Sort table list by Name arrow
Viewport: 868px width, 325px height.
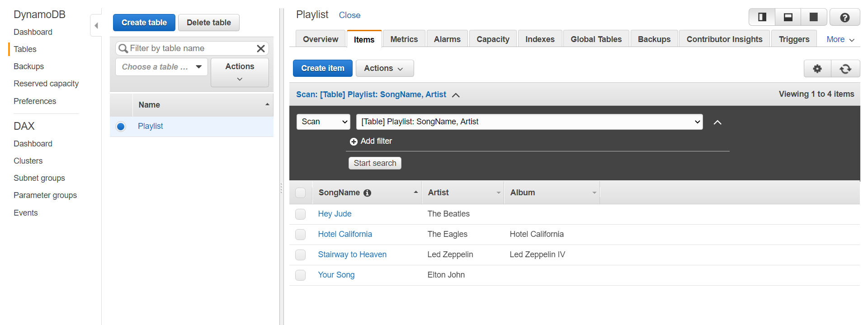[267, 104]
